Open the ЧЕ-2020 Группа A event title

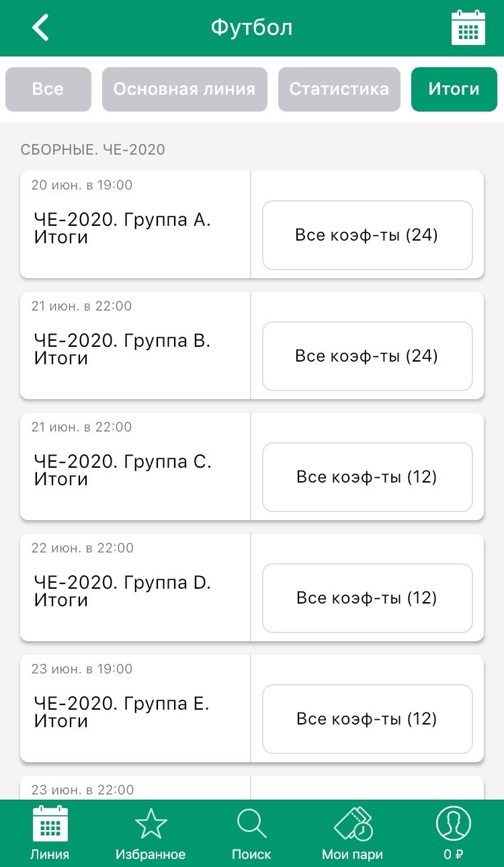point(122,229)
